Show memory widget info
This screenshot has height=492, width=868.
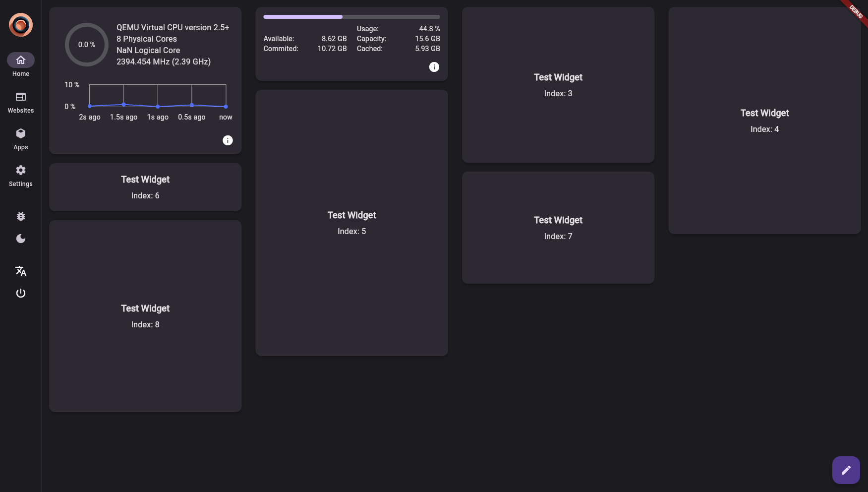click(434, 67)
